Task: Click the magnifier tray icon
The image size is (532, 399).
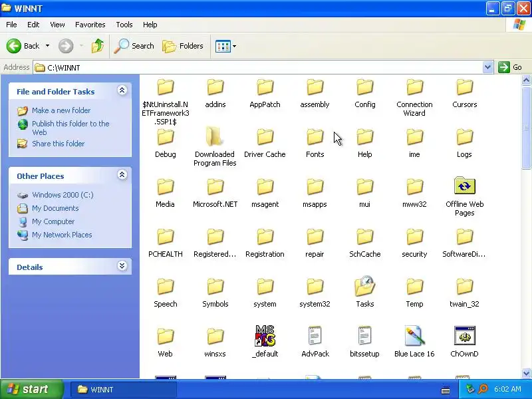Action: [483, 389]
